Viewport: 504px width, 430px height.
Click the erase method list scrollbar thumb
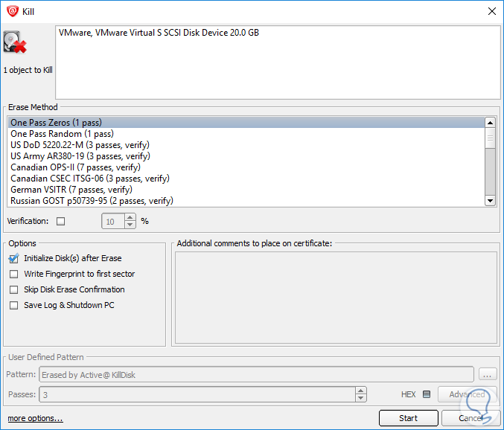pos(490,138)
